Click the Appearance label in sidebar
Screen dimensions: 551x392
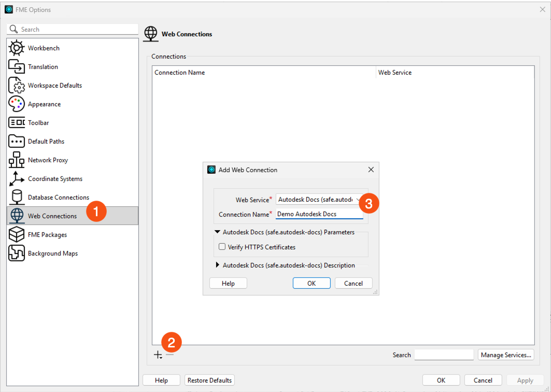[x=44, y=104]
